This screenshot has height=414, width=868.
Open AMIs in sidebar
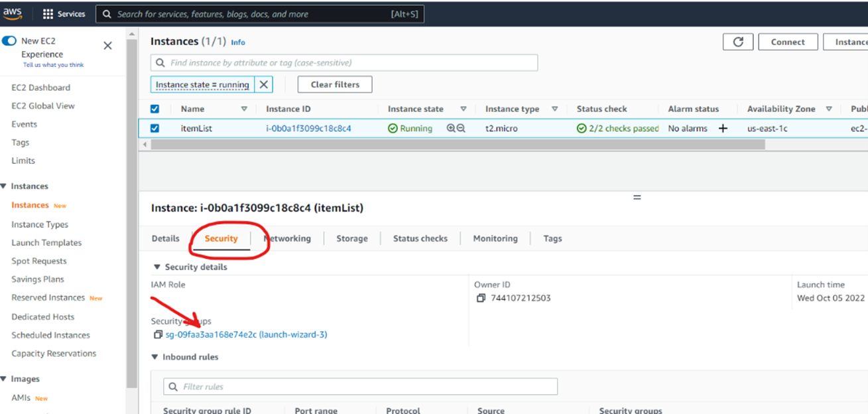(21, 398)
